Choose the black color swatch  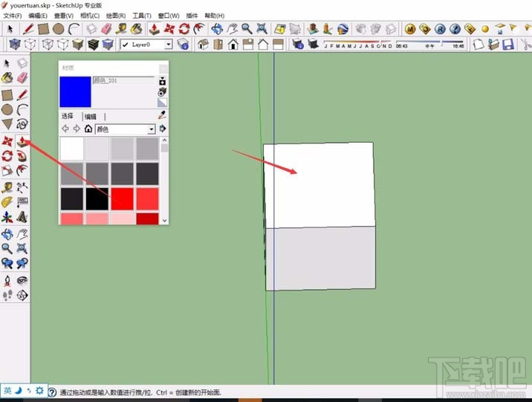pos(97,199)
